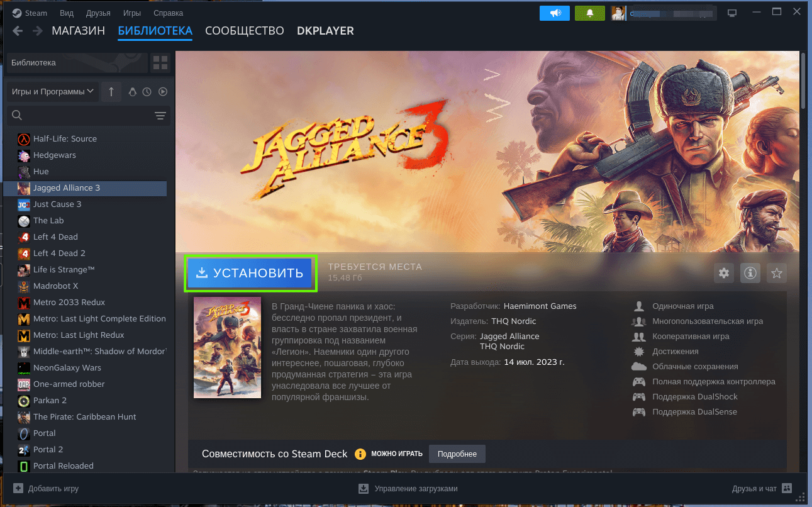Screen dimensions: 812x507
Task: Click the user avatar picture
Action: coord(619,13)
